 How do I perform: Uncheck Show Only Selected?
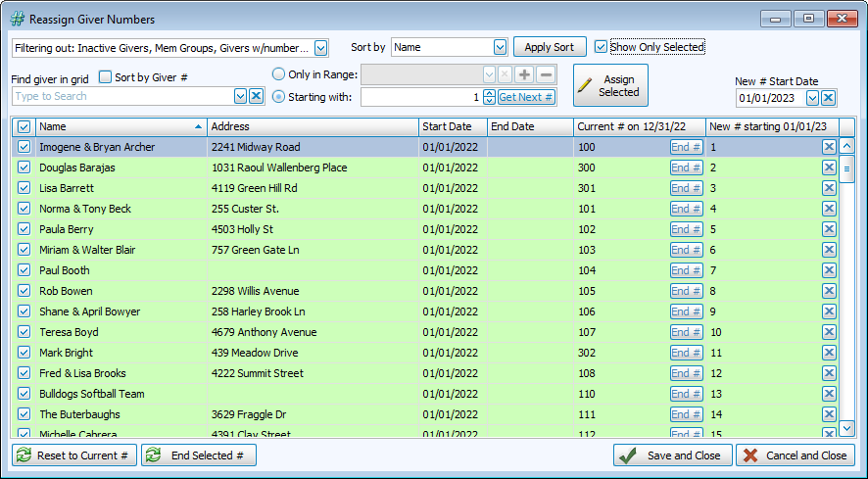pos(602,47)
